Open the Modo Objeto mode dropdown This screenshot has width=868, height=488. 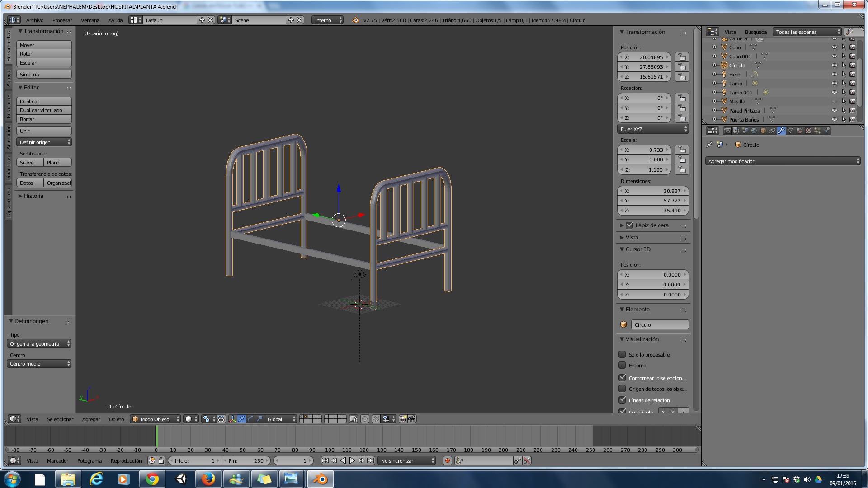(155, 419)
